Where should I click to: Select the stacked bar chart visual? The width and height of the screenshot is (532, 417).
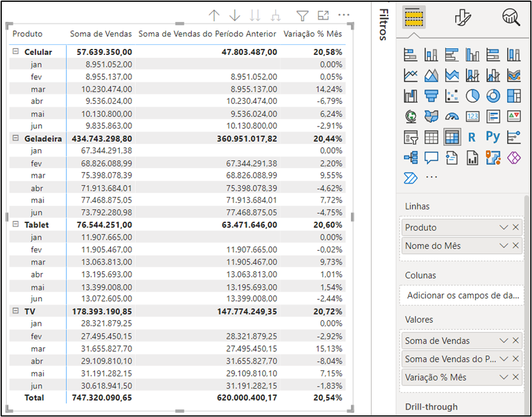[410, 55]
